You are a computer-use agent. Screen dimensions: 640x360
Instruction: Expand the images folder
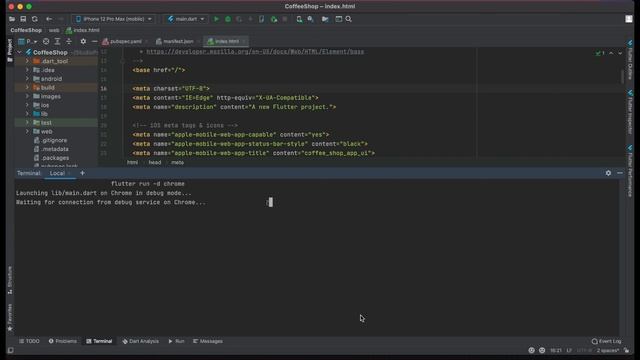(27, 97)
